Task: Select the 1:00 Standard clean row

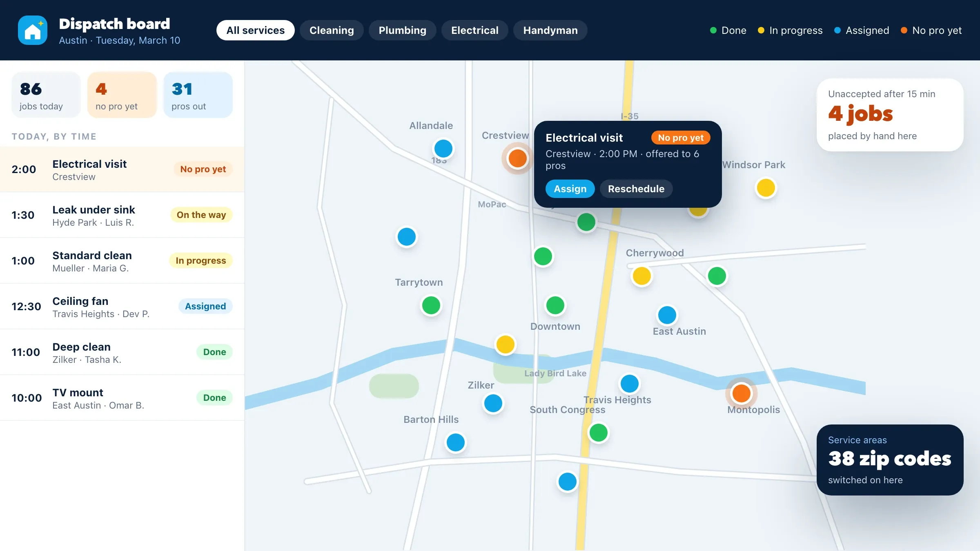Action: pos(122,261)
